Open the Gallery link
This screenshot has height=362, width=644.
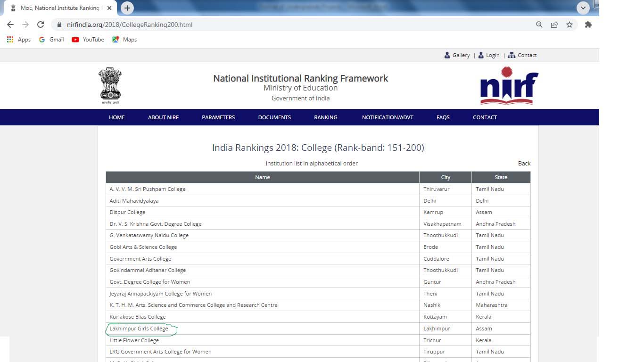point(457,55)
